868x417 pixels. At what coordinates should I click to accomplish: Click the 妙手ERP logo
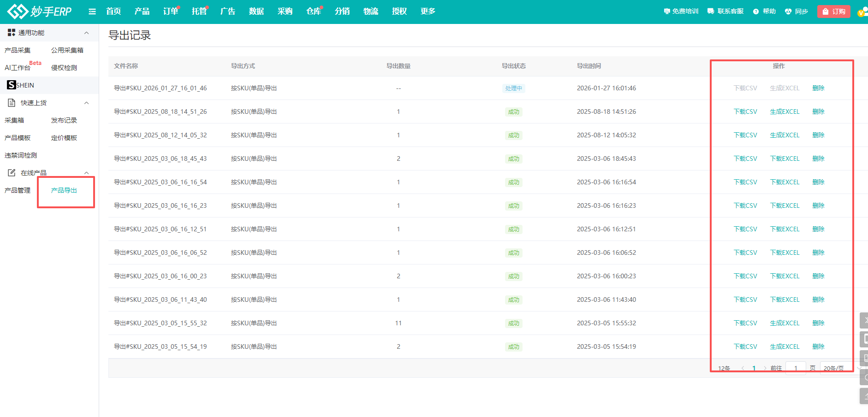(x=40, y=12)
